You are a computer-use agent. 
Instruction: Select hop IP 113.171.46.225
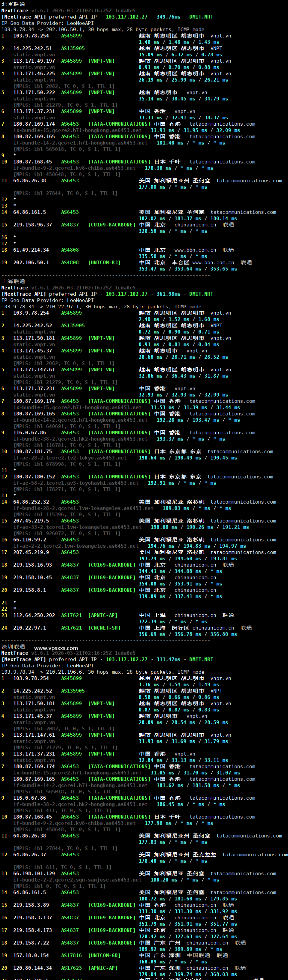coord(34,73)
